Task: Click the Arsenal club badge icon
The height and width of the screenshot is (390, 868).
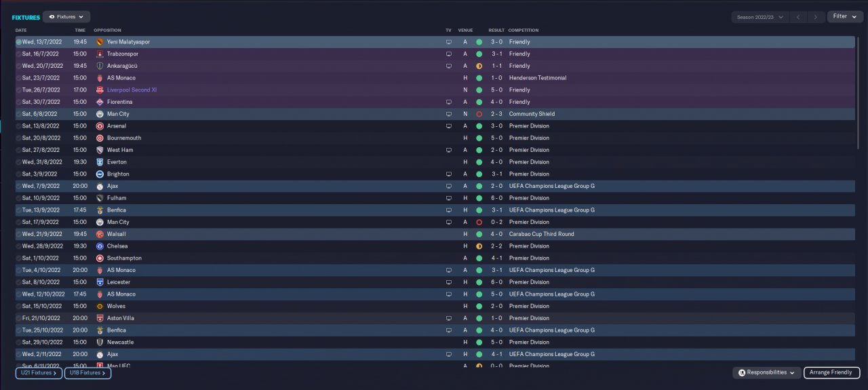Action: [100, 126]
